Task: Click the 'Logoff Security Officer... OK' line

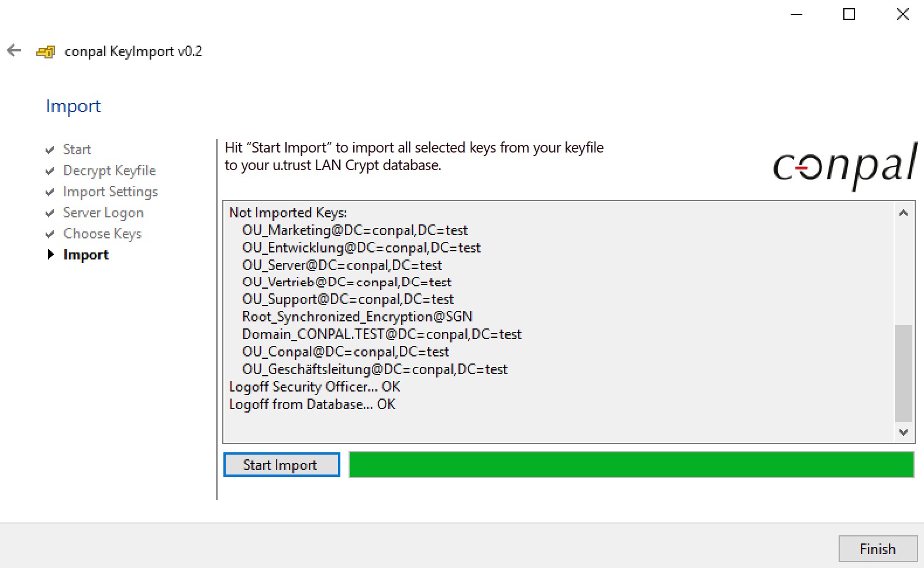Action: (315, 387)
